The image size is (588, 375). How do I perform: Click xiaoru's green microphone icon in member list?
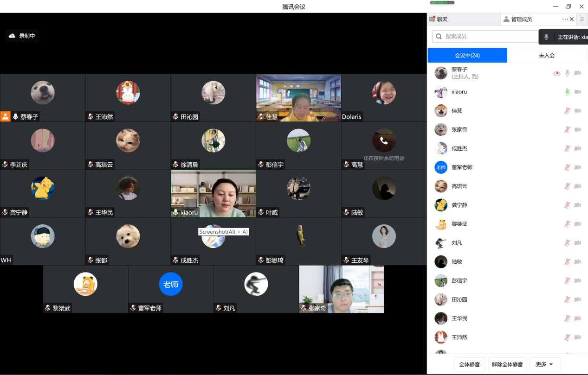(x=567, y=92)
